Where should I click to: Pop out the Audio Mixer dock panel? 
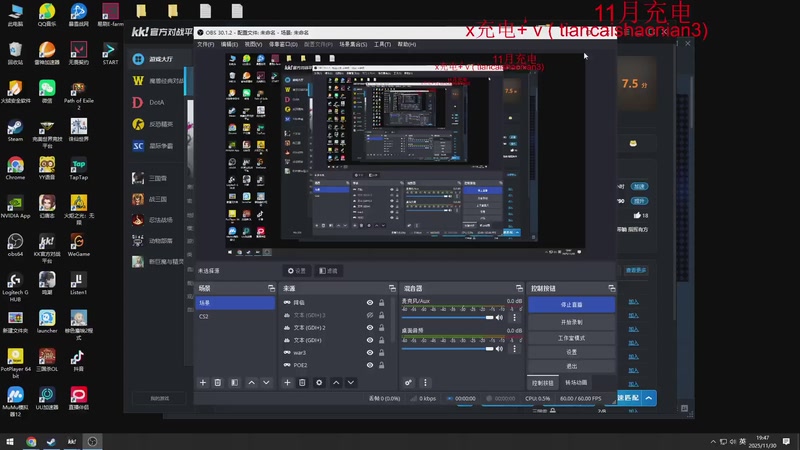(519, 288)
